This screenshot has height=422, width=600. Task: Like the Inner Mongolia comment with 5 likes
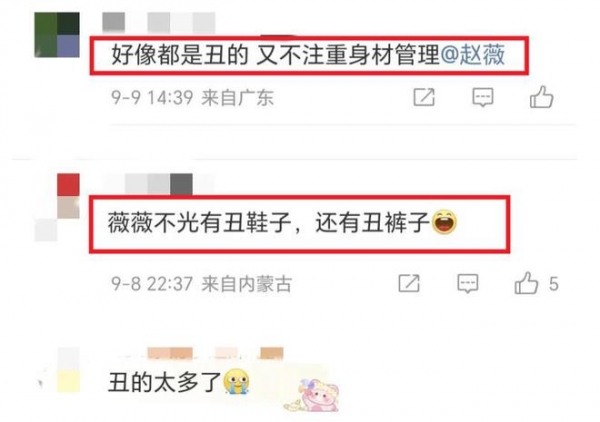[x=526, y=283]
